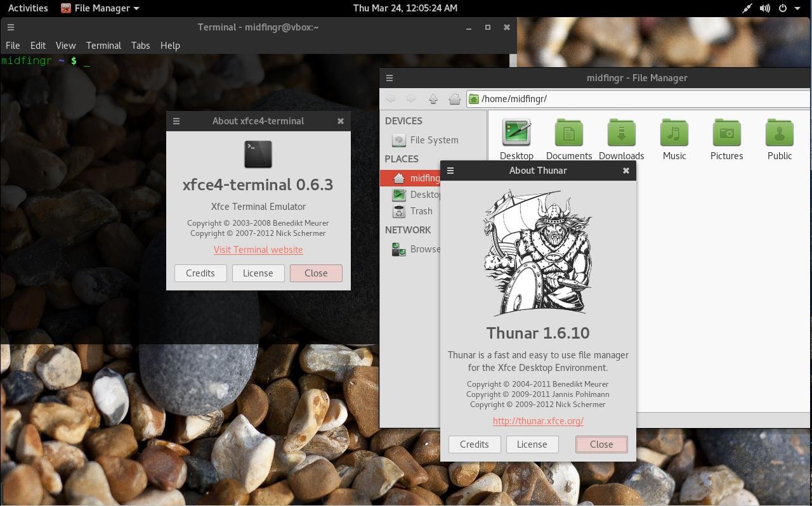Open the Terminal Help menu
This screenshot has width=812, height=506.
click(x=170, y=46)
